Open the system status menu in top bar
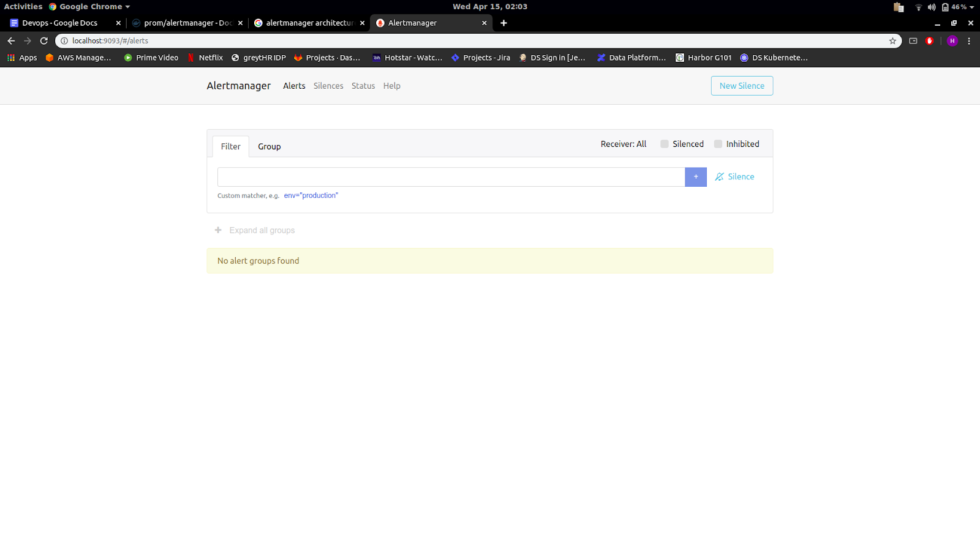This screenshot has height=551, width=980. point(944,7)
